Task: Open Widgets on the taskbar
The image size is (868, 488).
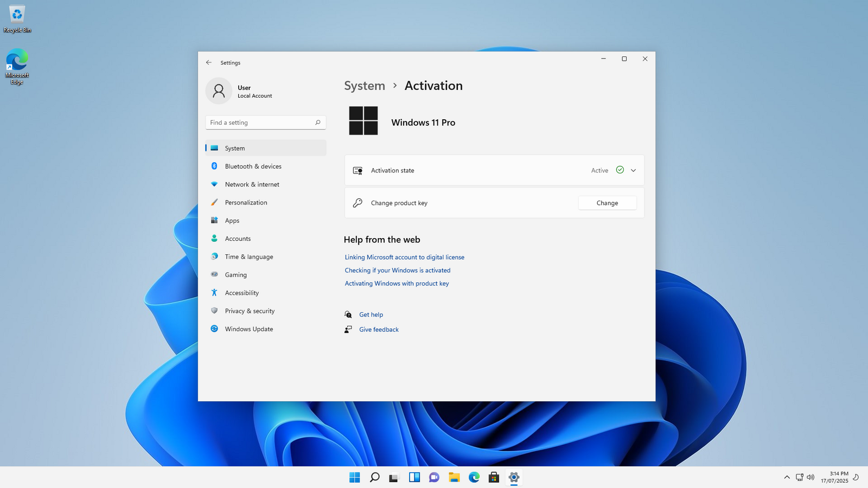Action: click(414, 477)
